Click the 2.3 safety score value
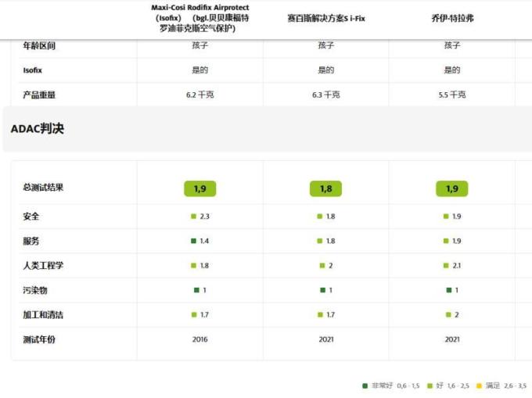 205,217
